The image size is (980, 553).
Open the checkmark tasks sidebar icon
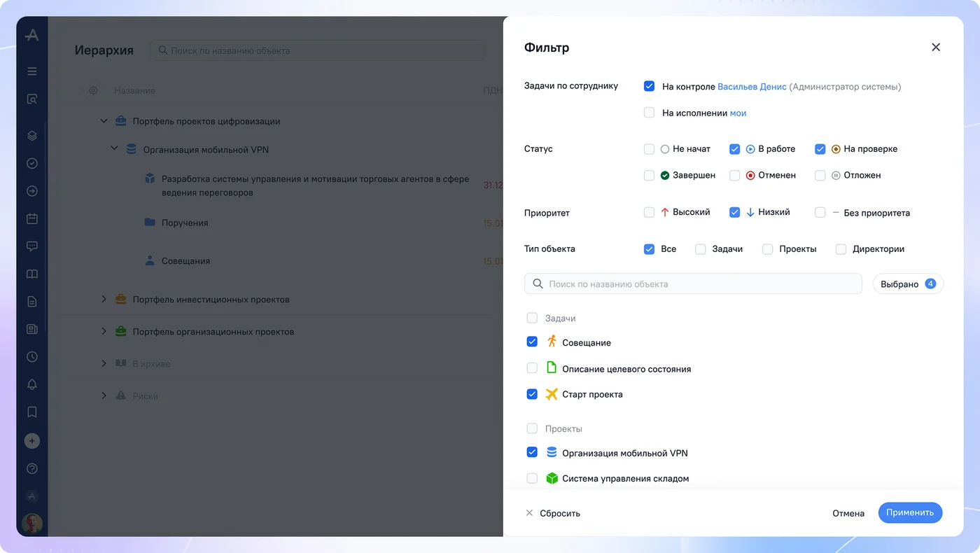coord(32,164)
